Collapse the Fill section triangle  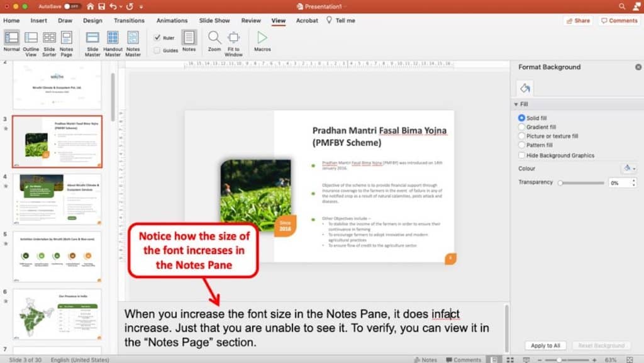point(518,104)
